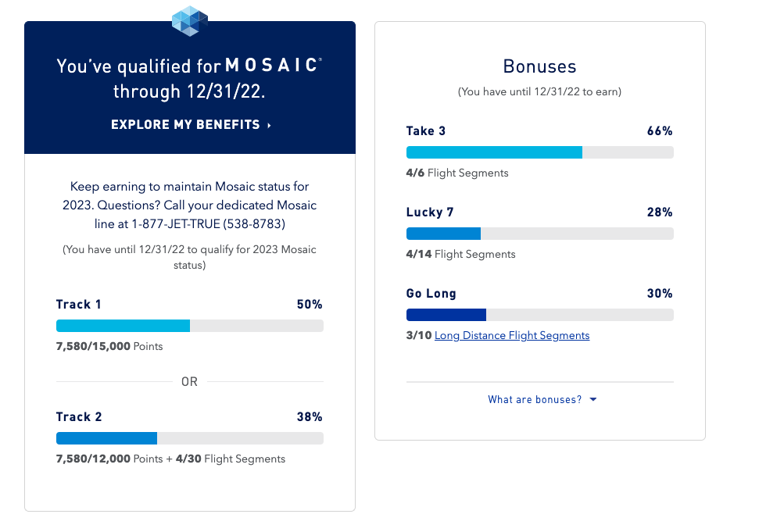
Task: Click the Lucky 7 bonus label
Action: (430, 212)
